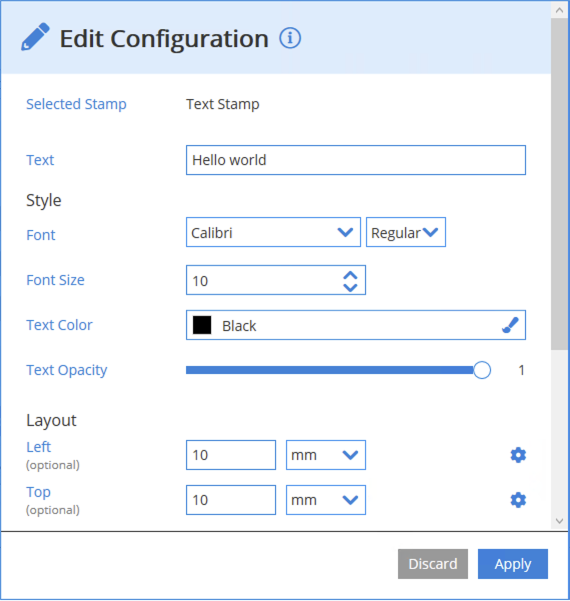Click the Top label

[x=38, y=492]
